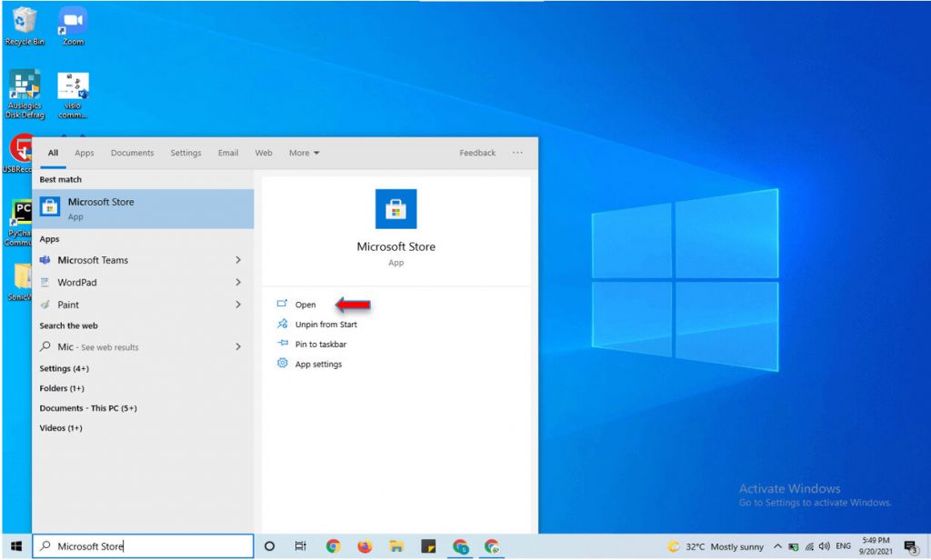Switch to the Settings search tab

185,153
